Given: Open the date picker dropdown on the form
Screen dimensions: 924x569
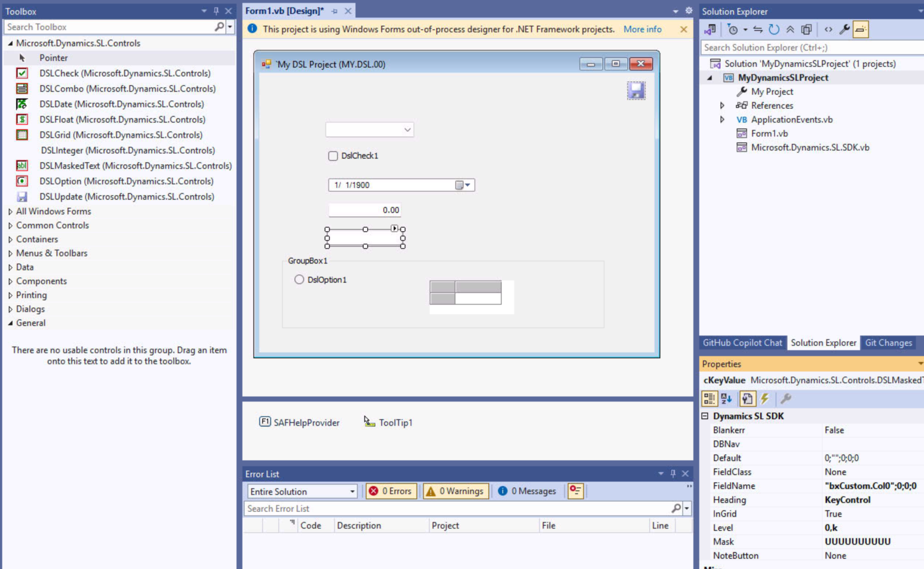Looking at the screenshot, I should coord(467,185).
